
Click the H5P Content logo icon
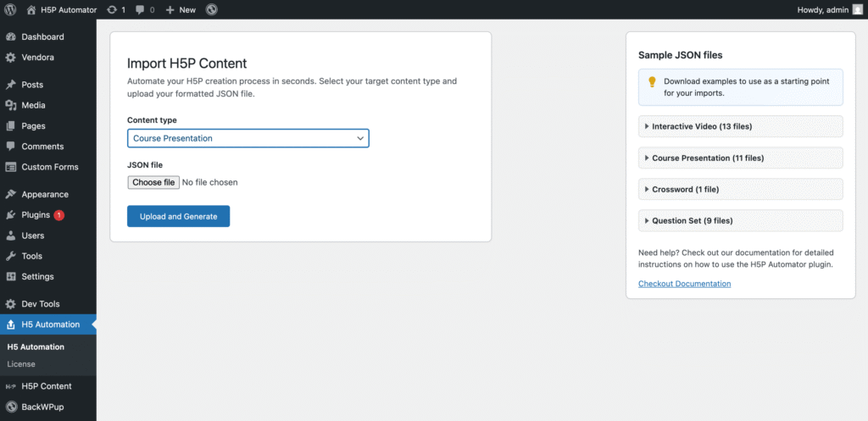click(x=10, y=387)
